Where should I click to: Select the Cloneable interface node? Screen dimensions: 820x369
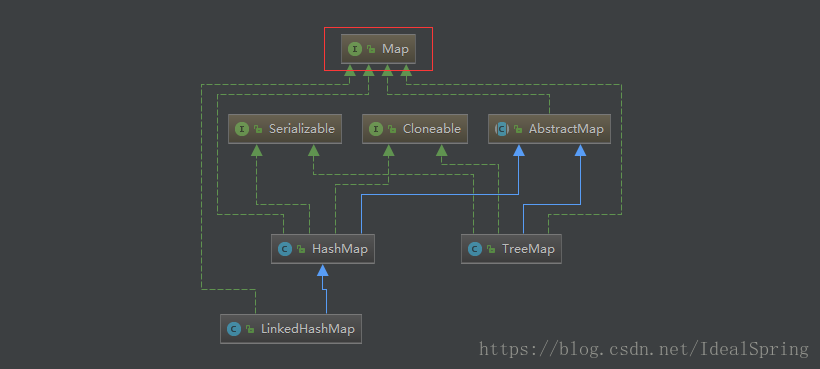(415, 129)
